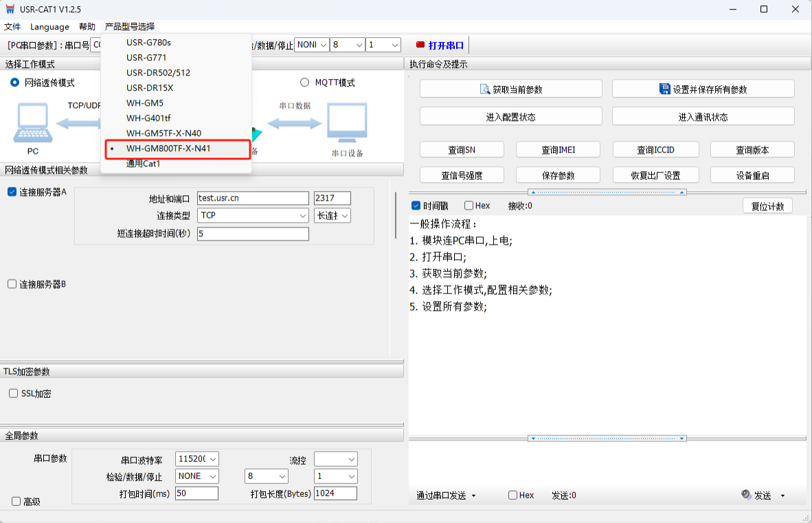Click the 发送 send icon
This screenshot has height=523, width=812.
point(747,495)
